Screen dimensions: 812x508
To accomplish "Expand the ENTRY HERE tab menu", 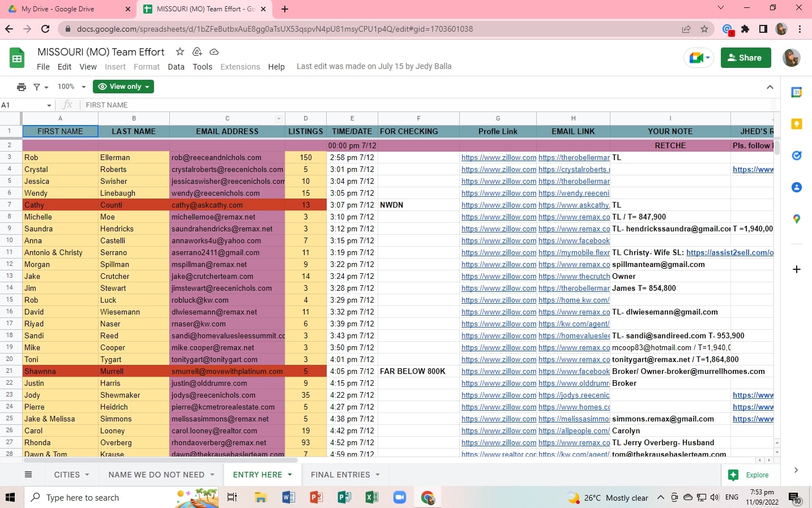I will [290, 475].
